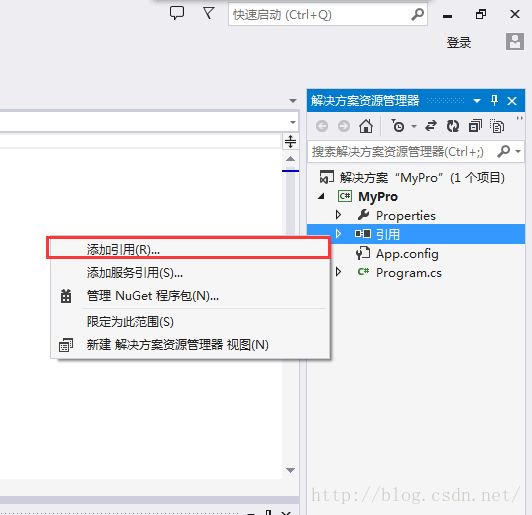Open the editor tab list dropdown arrow

pos(293,101)
